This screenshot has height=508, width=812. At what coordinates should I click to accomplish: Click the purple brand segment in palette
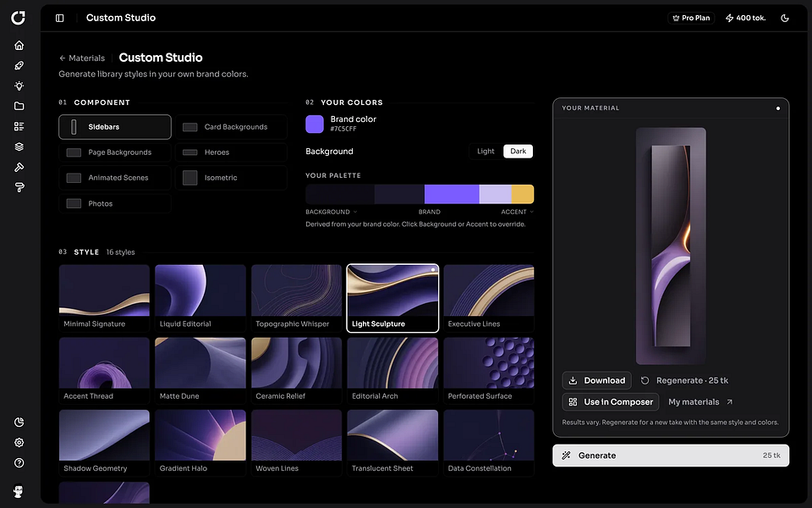pos(452,195)
